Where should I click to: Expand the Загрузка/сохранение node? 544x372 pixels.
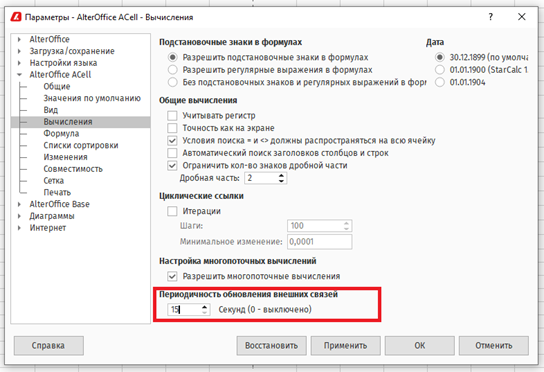[19, 51]
